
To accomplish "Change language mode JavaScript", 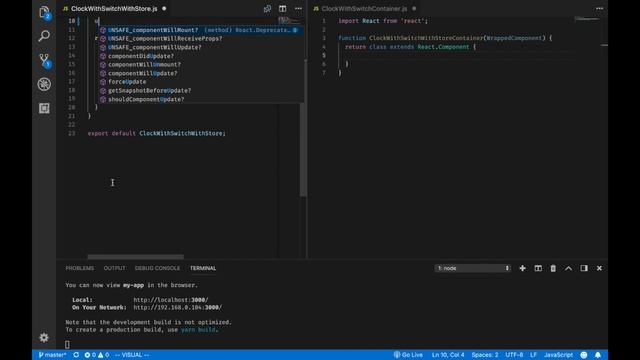I will point(558,355).
